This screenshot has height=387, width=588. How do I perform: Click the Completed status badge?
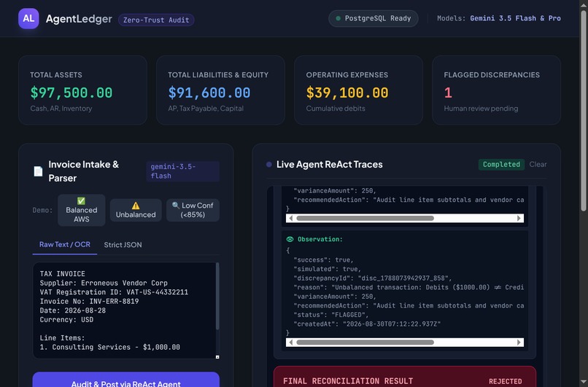pyautogui.click(x=501, y=164)
